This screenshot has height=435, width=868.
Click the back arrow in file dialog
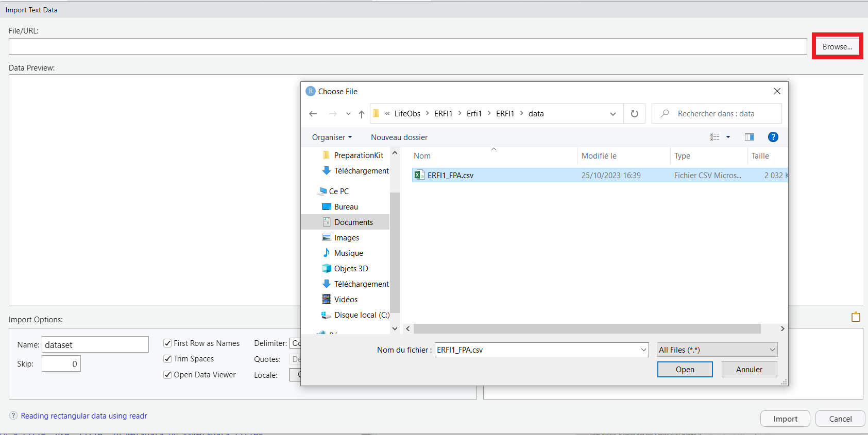(313, 114)
